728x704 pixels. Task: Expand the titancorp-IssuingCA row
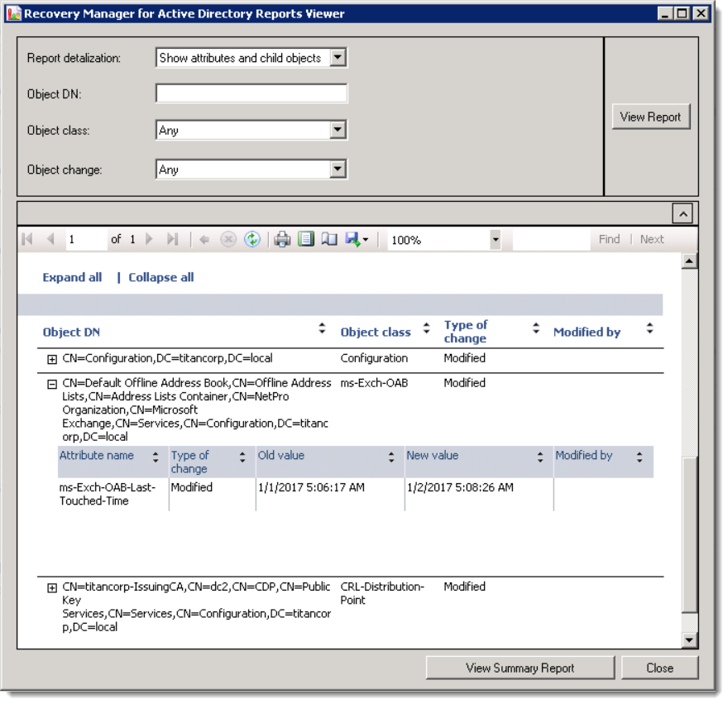tap(52, 588)
